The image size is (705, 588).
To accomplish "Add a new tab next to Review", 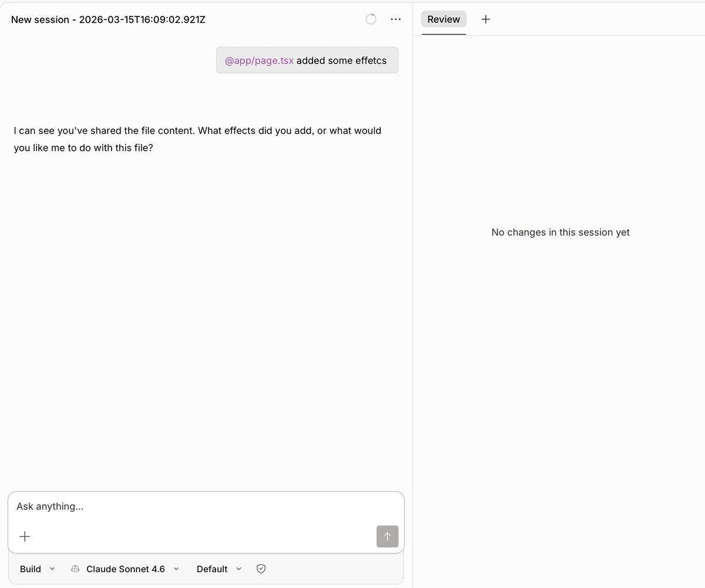I will click(486, 19).
